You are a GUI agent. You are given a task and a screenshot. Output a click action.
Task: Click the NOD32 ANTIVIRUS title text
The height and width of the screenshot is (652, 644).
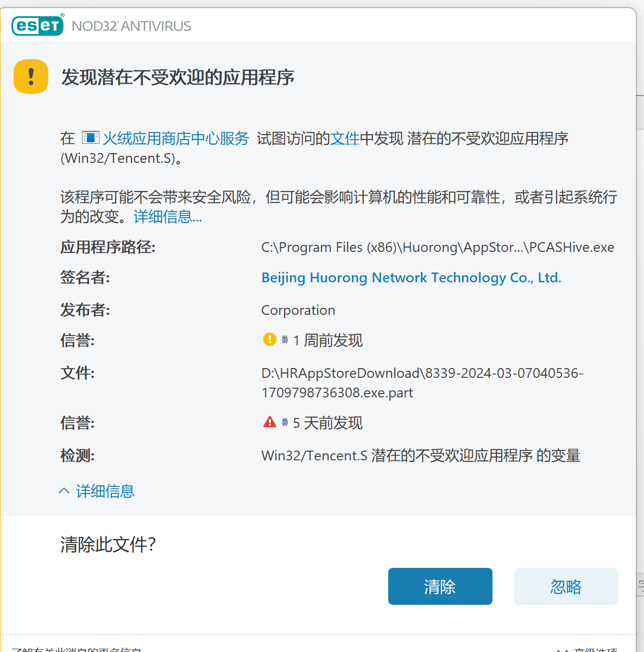(x=130, y=26)
